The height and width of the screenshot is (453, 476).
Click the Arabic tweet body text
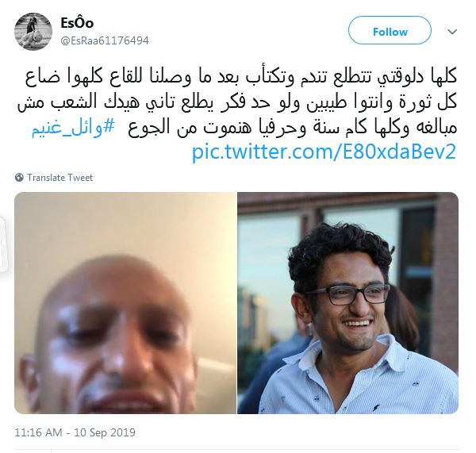pos(237,103)
